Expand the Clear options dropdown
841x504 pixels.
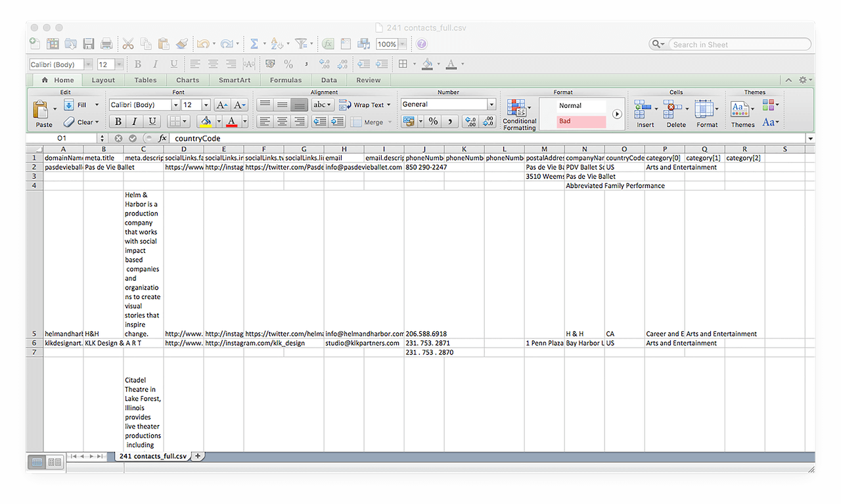point(97,122)
